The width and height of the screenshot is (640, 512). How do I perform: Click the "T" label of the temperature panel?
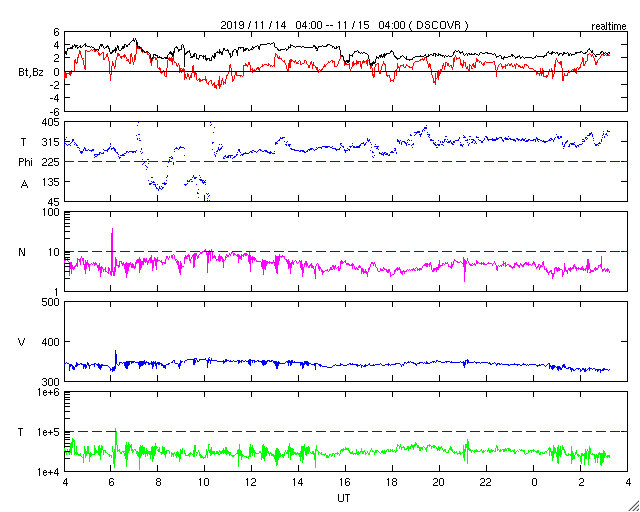click(x=20, y=432)
